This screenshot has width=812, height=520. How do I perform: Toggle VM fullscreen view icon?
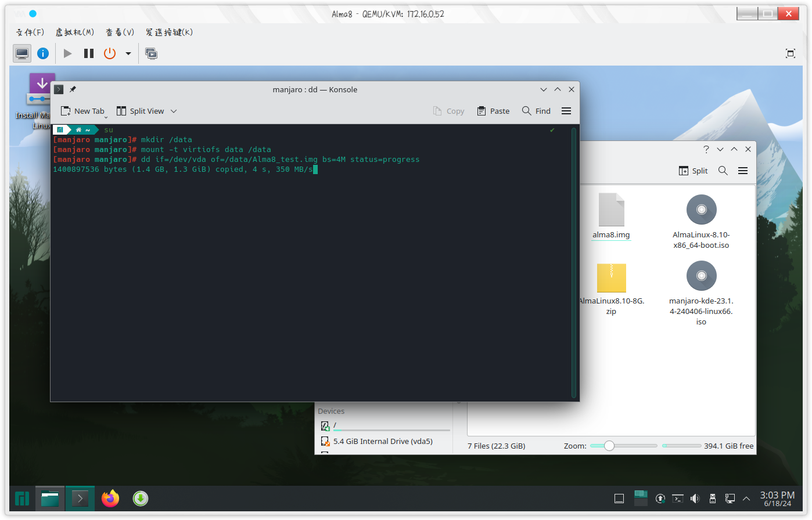click(791, 53)
